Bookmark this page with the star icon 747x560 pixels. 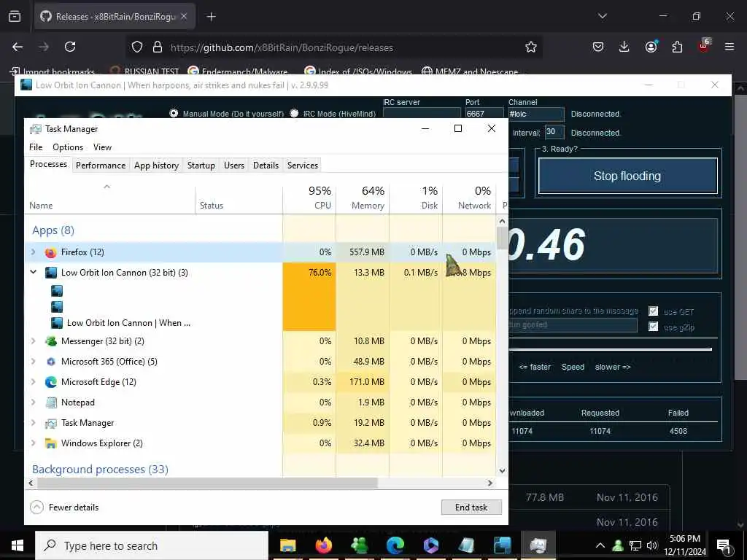point(531,47)
